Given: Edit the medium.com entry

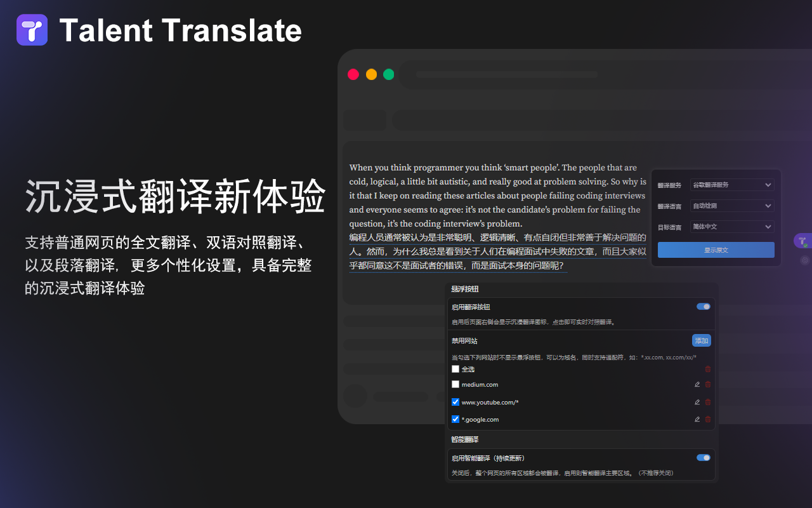Looking at the screenshot, I should [x=697, y=384].
